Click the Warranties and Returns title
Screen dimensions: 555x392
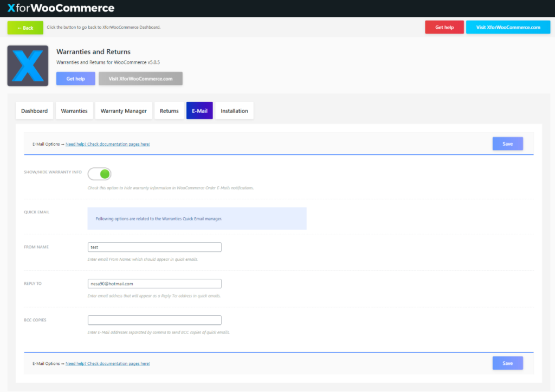point(93,51)
